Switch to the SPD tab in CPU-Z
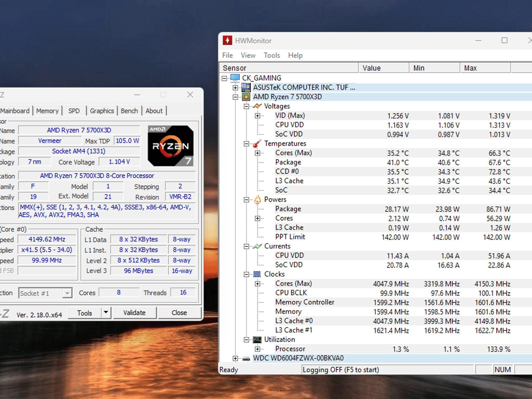 click(x=74, y=111)
